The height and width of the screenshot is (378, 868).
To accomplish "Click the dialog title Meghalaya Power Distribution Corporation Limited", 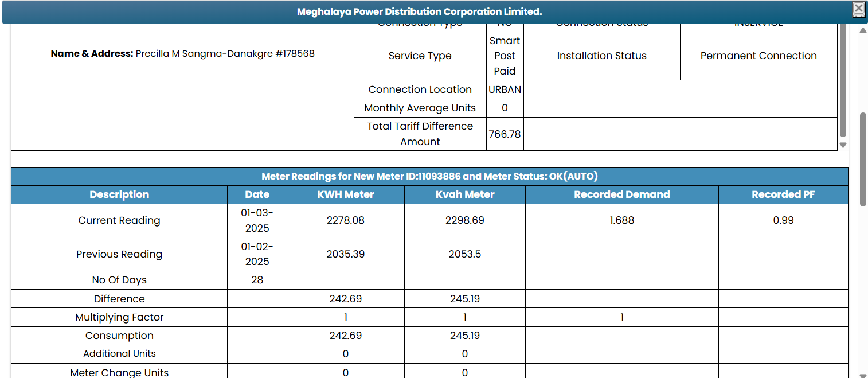I will click(x=419, y=11).
